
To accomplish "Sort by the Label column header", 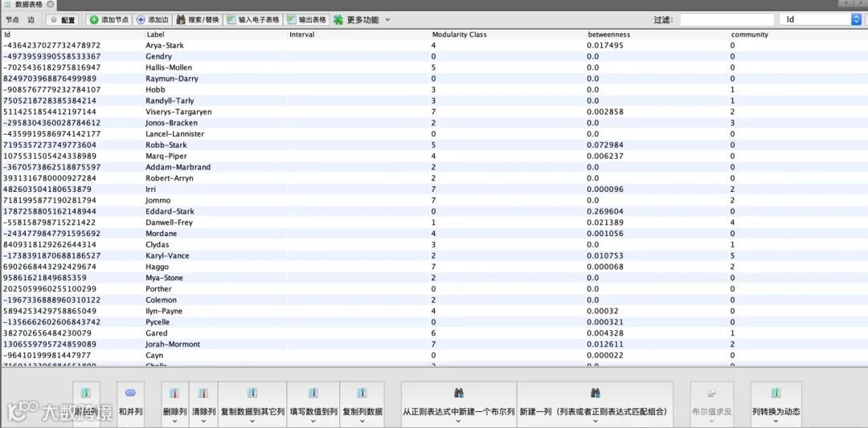I will 215,35.
